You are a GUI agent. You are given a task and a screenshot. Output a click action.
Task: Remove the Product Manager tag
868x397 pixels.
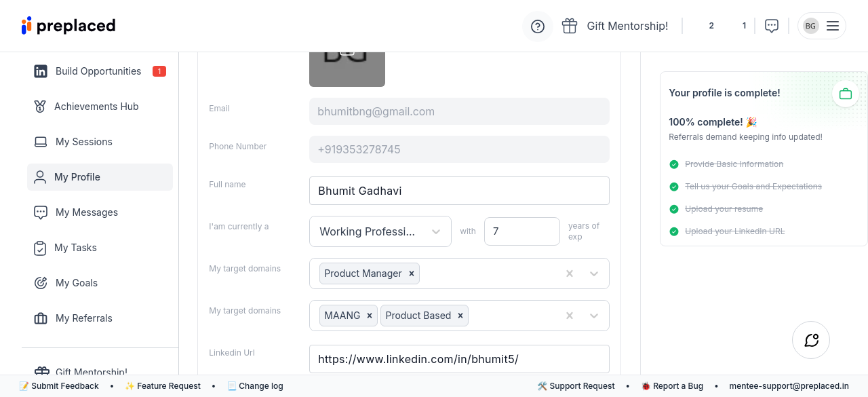411,273
